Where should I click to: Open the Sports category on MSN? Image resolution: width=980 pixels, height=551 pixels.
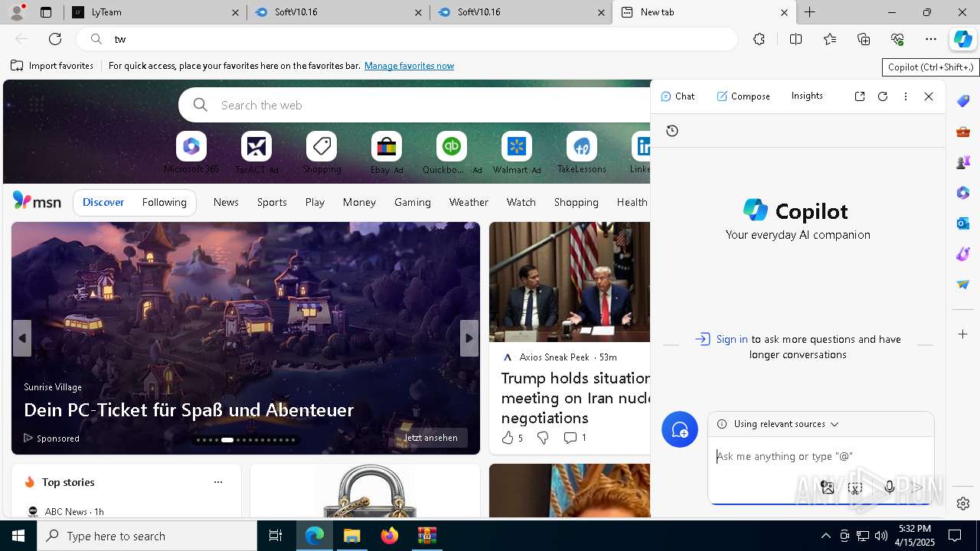[x=272, y=202]
